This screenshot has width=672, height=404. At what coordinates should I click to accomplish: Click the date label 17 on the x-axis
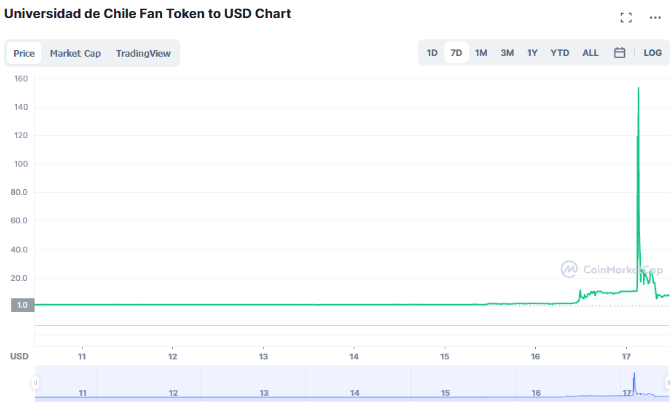[626, 356]
